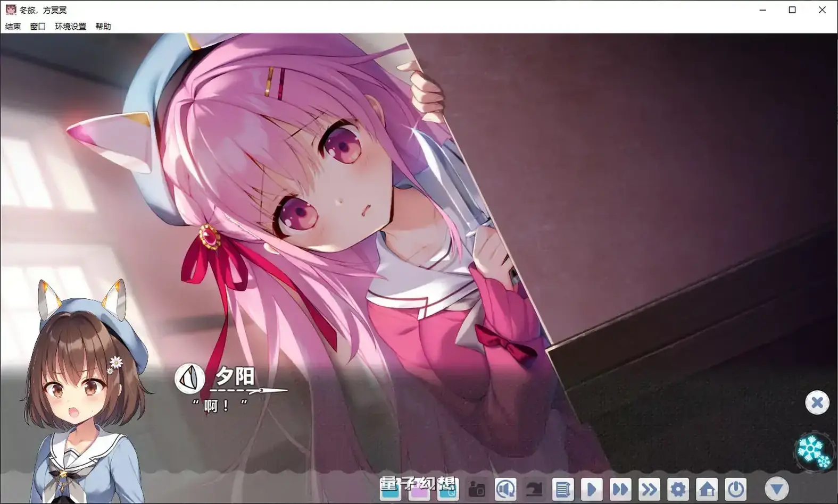
Task: Open the 环境设置 menu
Action: pyautogui.click(x=70, y=26)
